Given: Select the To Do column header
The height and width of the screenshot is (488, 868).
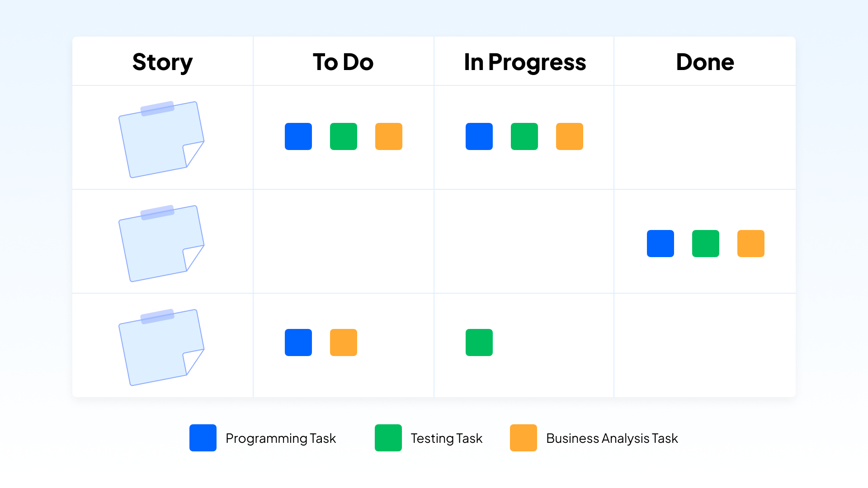Looking at the screenshot, I should click(x=343, y=62).
